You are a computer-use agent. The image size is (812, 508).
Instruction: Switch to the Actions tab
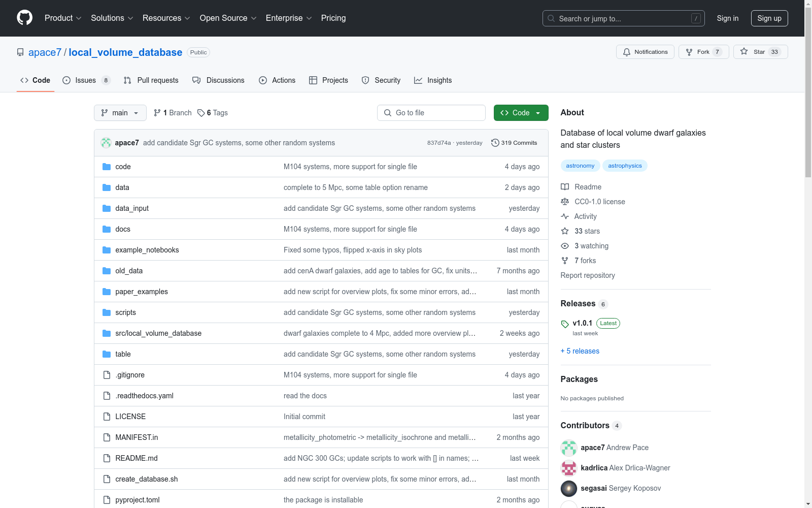[277, 80]
